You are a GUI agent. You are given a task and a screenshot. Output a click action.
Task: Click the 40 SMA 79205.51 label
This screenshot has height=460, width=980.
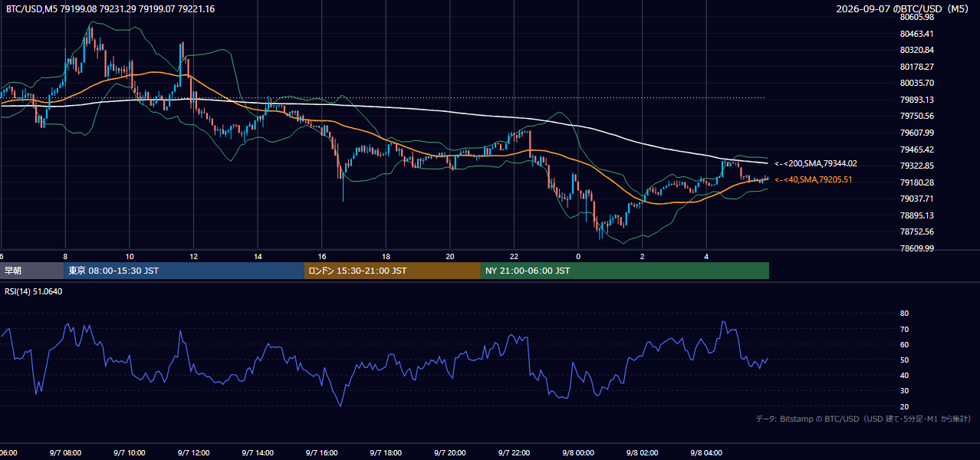[x=814, y=179]
